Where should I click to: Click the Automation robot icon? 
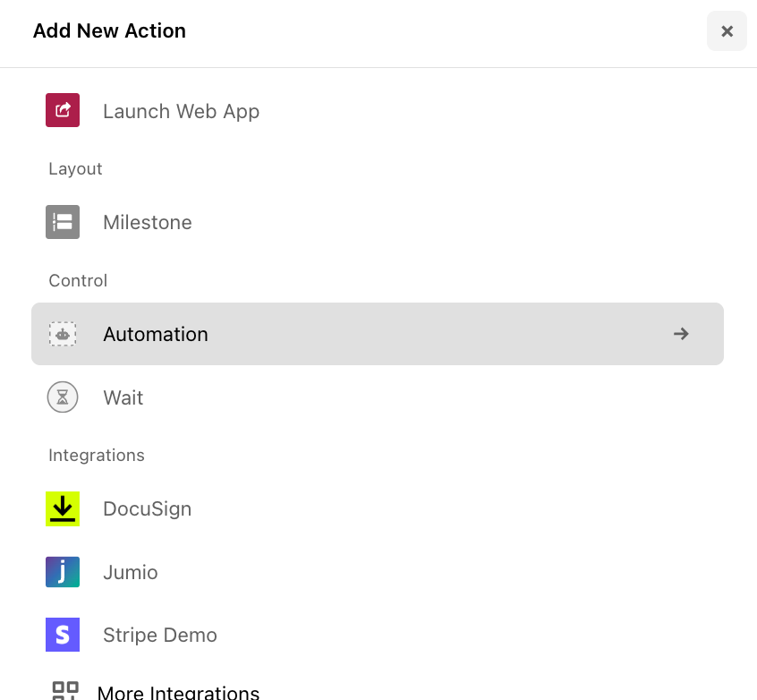tap(62, 334)
